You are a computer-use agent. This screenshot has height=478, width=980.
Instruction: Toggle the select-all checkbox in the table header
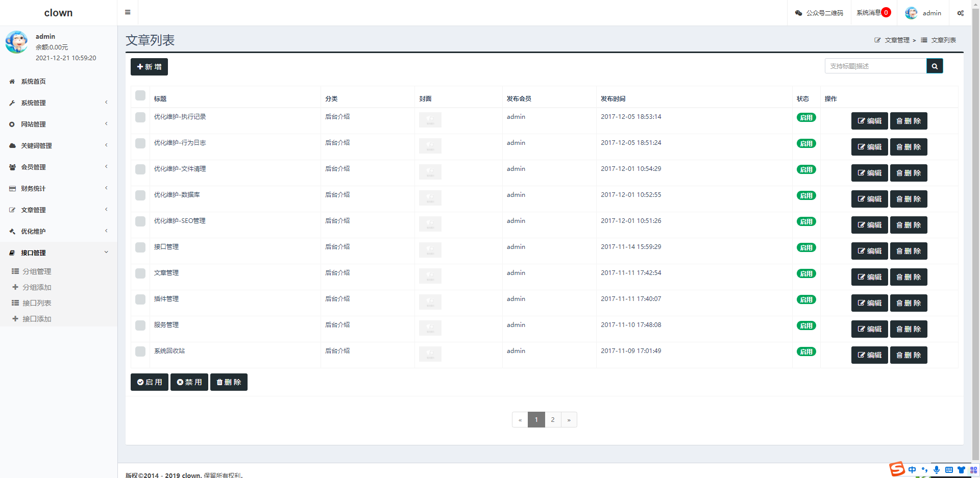[x=140, y=95]
